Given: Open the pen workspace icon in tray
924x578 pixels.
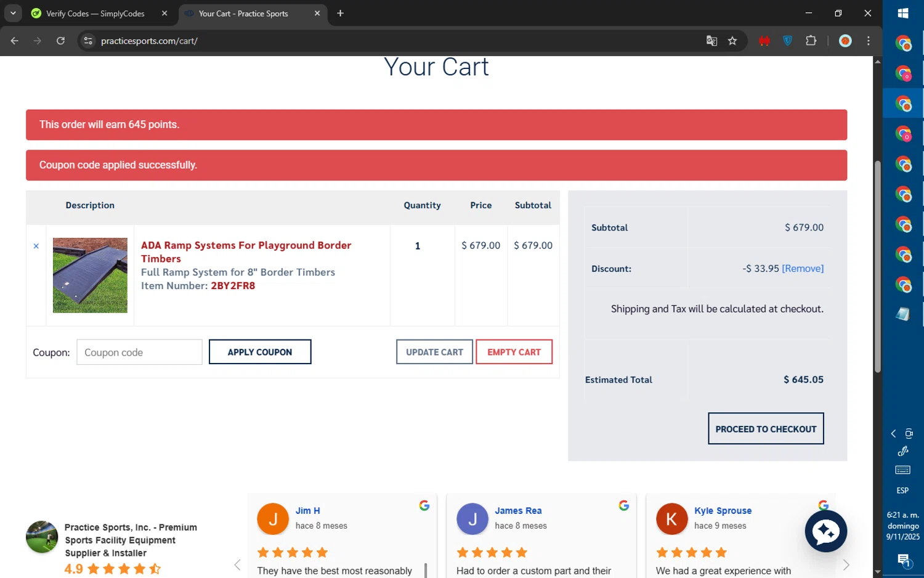Looking at the screenshot, I should 903,451.
